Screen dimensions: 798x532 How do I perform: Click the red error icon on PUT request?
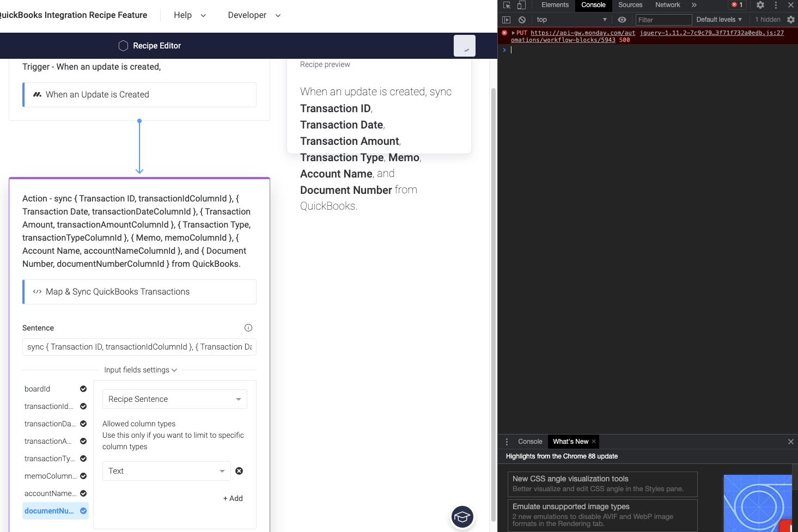504,33
